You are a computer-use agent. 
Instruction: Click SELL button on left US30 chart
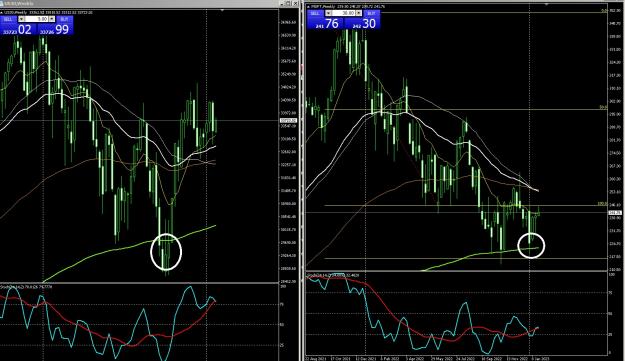click(x=8, y=19)
